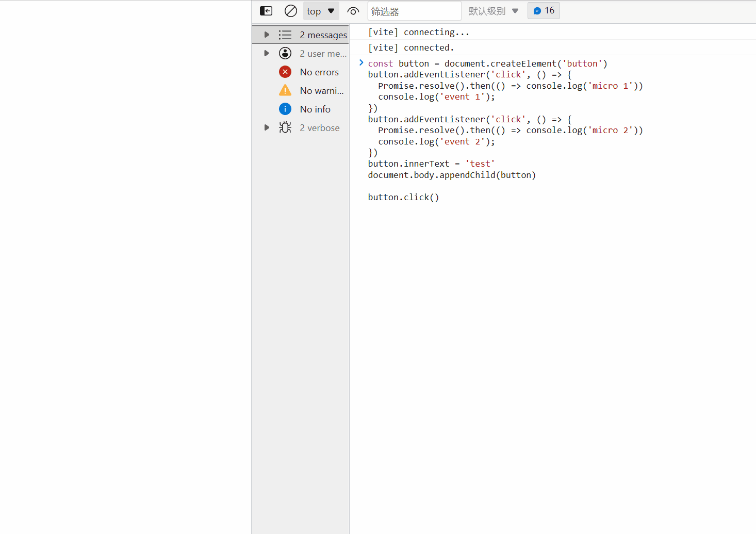Click the 'document.body.appendChild(button)' line

pyautogui.click(x=452, y=175)
